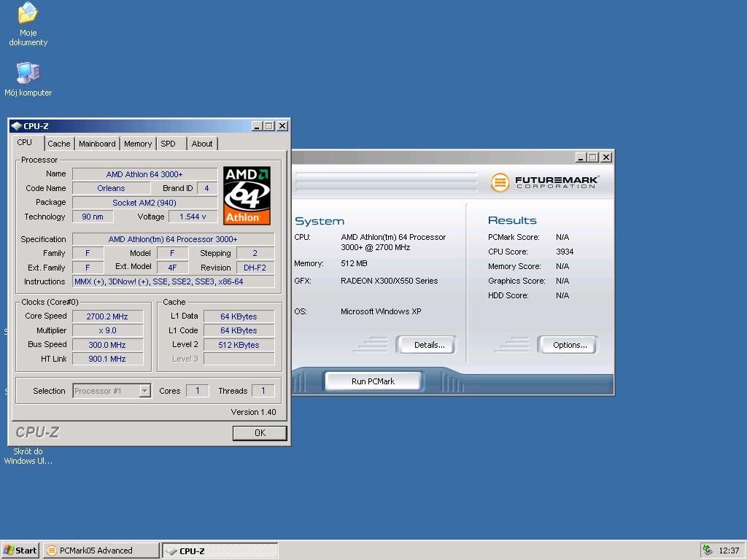Click the Specification field value
This screenshot has width=747, height=560.
(174, 239)
